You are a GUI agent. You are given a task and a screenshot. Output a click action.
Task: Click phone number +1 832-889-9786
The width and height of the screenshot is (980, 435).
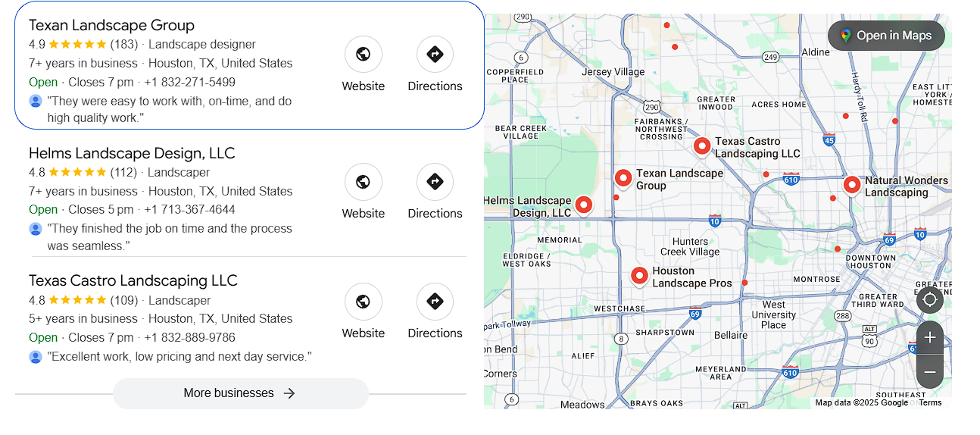click(189, 337)
